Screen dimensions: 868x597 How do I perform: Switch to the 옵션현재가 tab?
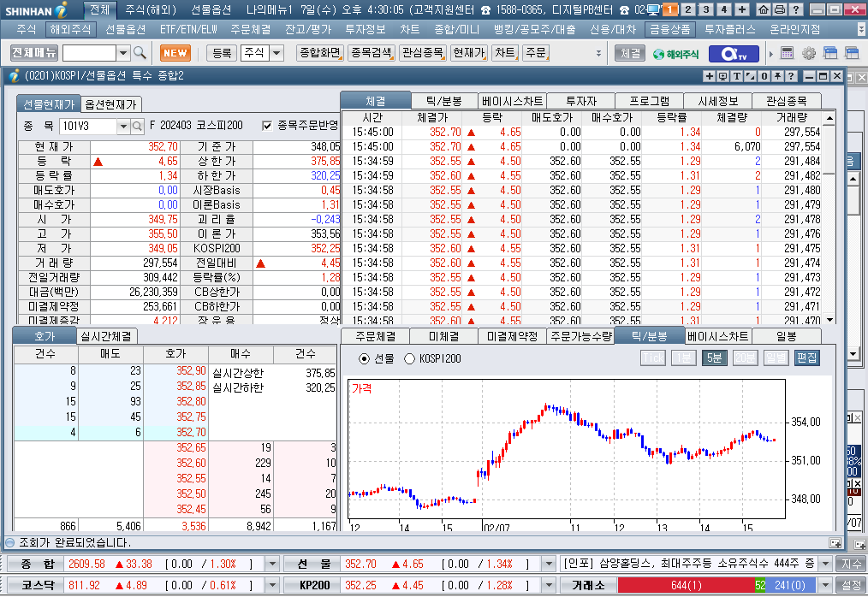click(x=110, y=104)
